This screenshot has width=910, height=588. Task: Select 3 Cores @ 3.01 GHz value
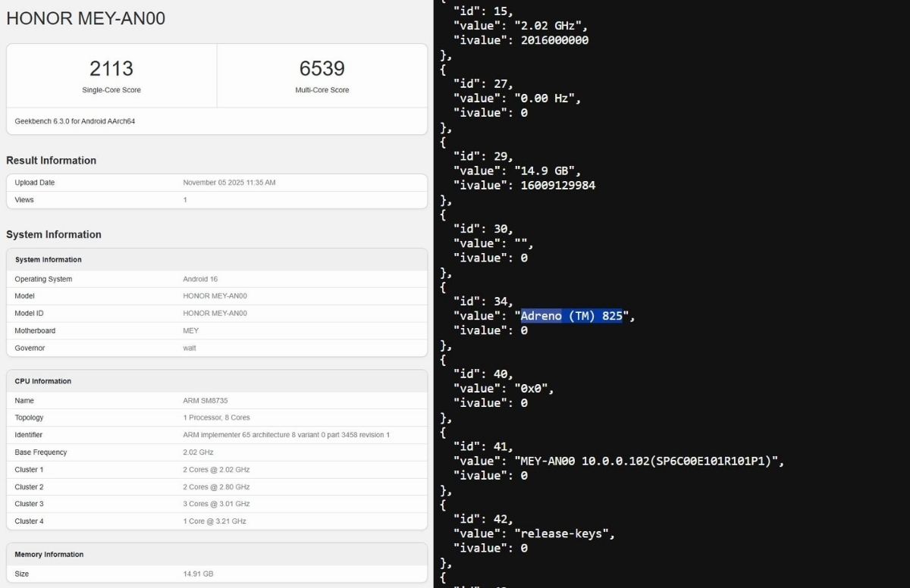[x=216, y=504]
